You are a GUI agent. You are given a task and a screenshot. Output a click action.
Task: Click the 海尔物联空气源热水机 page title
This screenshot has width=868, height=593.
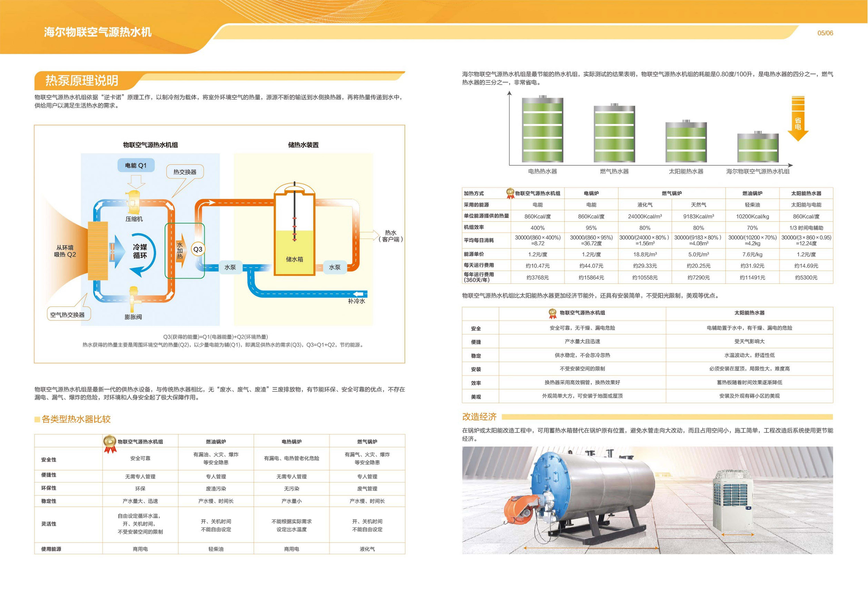point(98,32)
